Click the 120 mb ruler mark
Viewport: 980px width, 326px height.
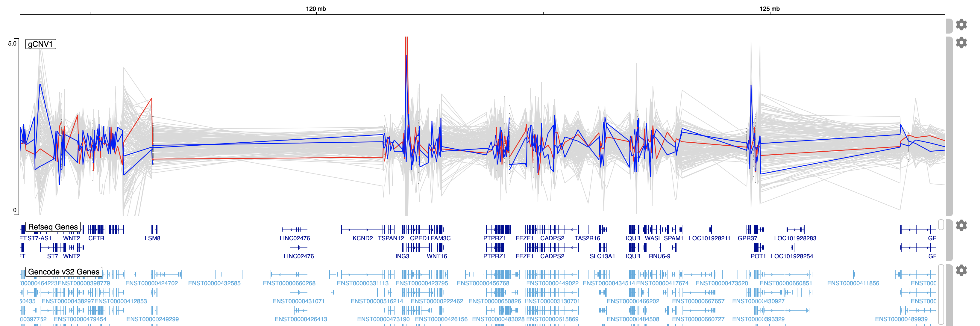(316, 9)
